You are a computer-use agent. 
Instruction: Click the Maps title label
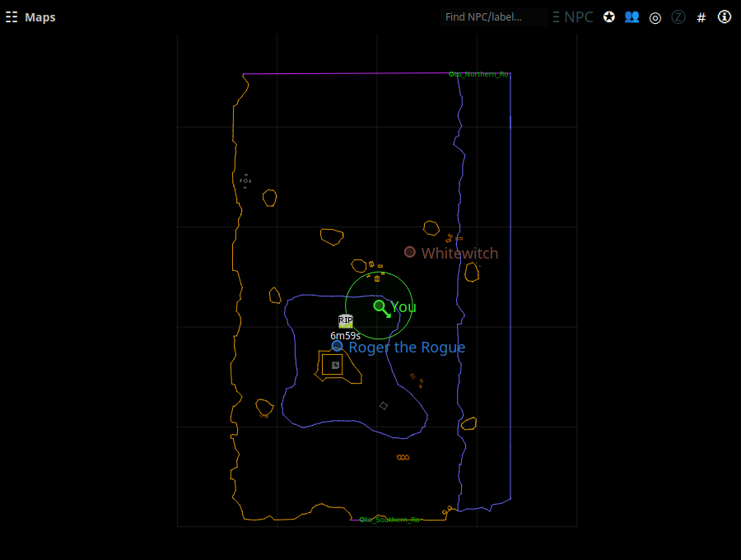[40, 17]
